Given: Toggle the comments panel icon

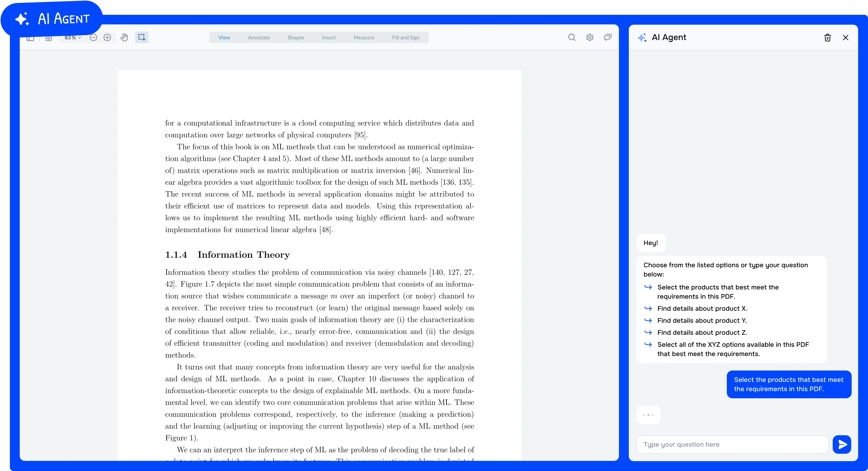Looking at the screenshot, I should click(608, 37).
